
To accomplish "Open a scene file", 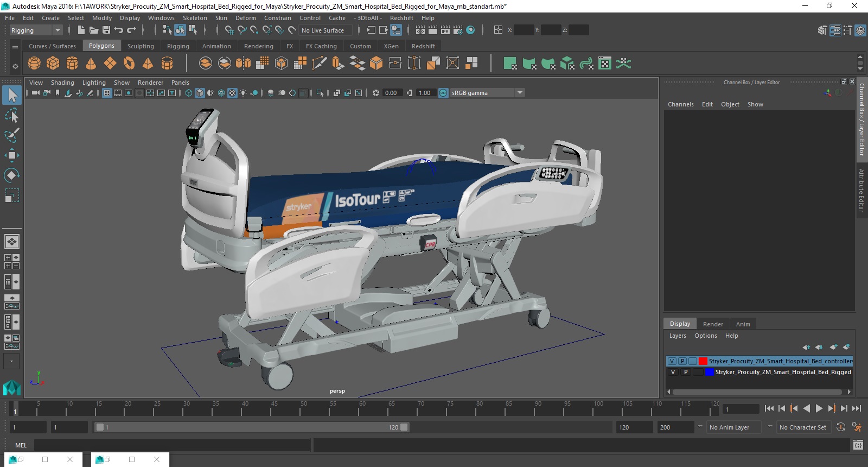I will 94,30.
